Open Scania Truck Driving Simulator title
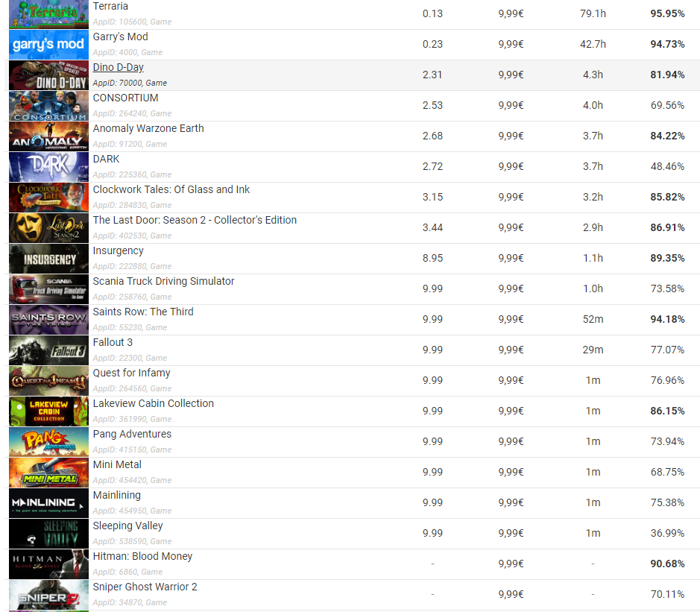700x612 pixels. (163, 281)
